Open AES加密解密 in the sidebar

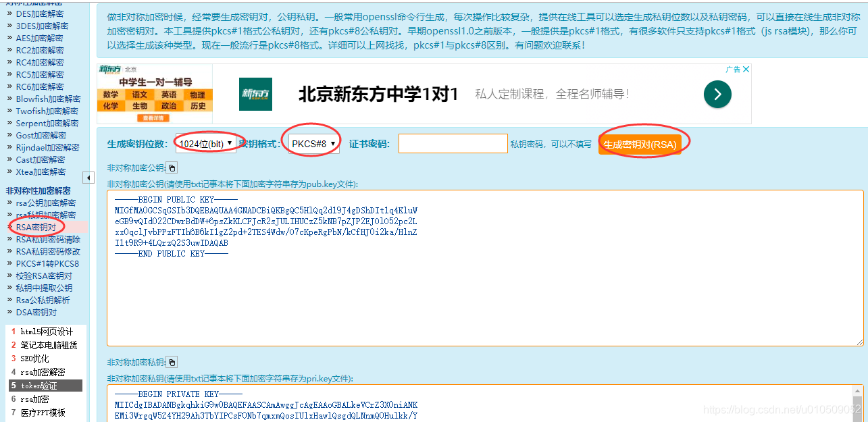pyautogui.click(x=40, y=38)
